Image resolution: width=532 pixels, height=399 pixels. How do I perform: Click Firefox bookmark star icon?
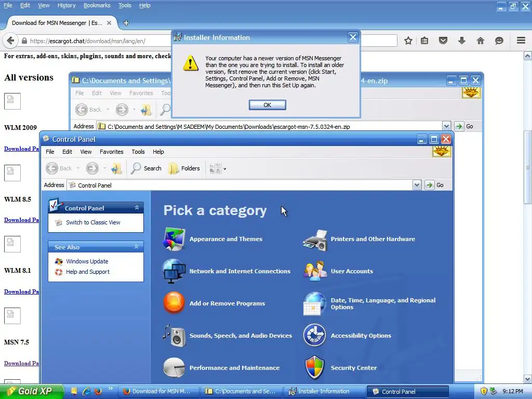408,41
